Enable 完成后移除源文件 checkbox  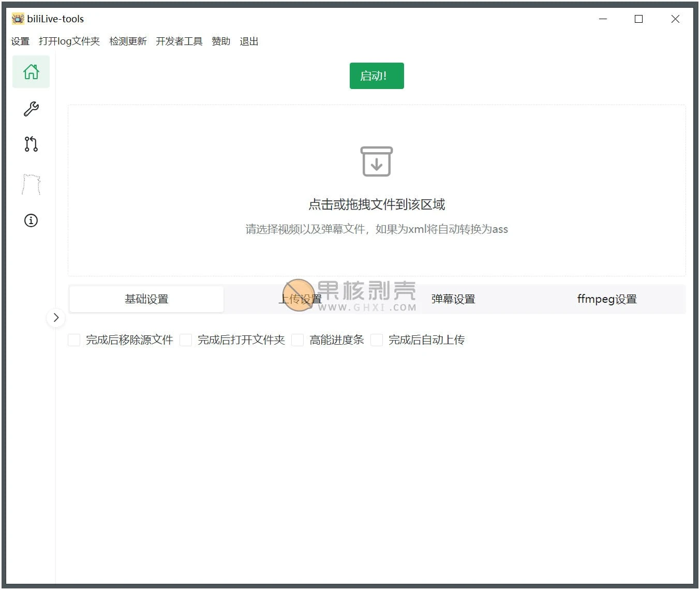coord(73,340)
